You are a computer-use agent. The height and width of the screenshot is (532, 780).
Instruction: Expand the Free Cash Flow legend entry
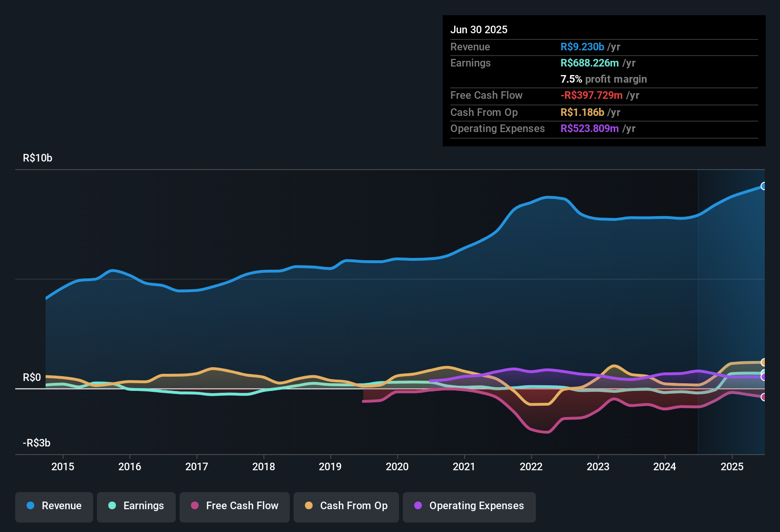pyautogui.click(x=234, y=507)
